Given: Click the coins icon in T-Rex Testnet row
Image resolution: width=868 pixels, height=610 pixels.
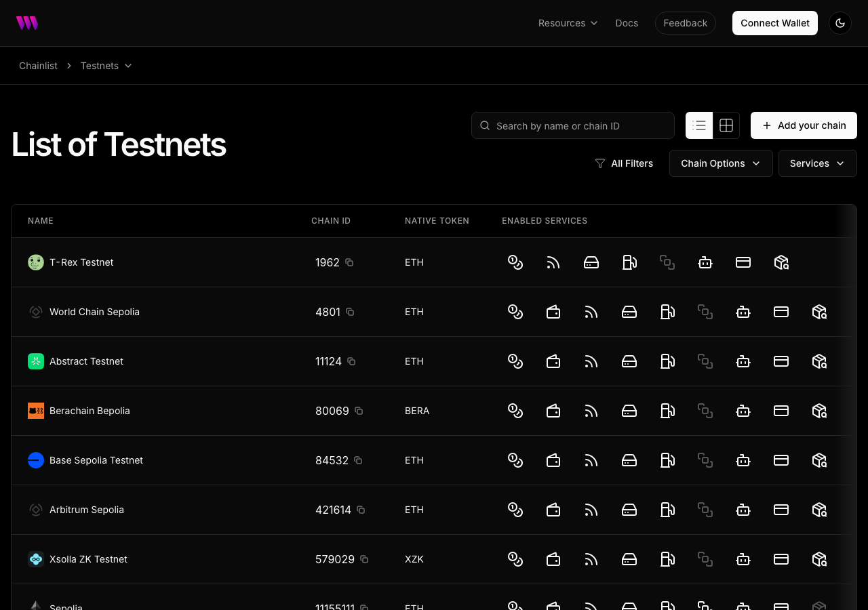Looking at the screenshot, I should pyautogui.click(x=515, y=262).
